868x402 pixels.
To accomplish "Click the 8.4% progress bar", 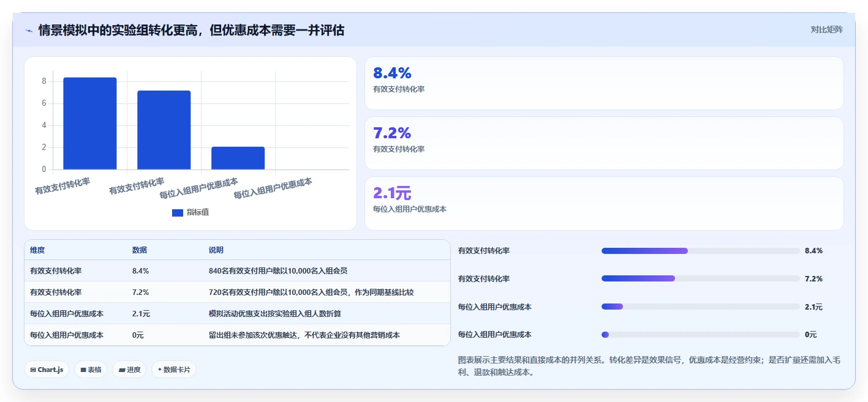I will pyautogui.click(x=701, y=251).
